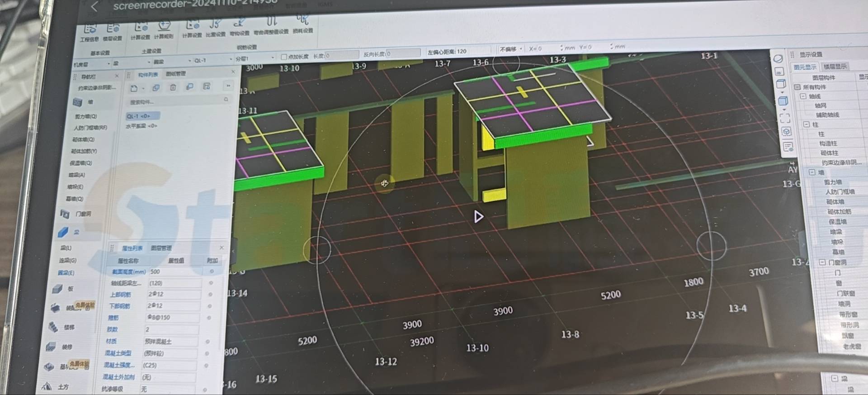Select 连梁(G) in navigation bar
Screen dimensions: 868x395
pos(68,261)
